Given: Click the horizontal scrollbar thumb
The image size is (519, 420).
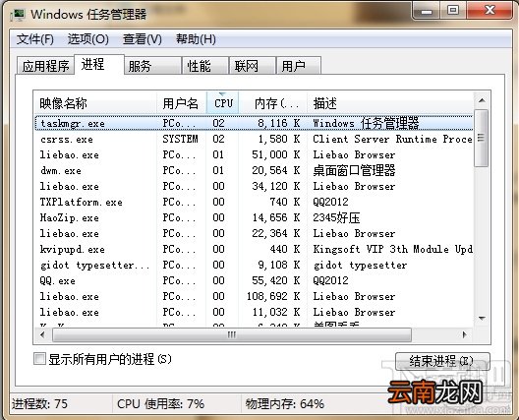Looking at the screenshot, I should (x=232, y=334).
